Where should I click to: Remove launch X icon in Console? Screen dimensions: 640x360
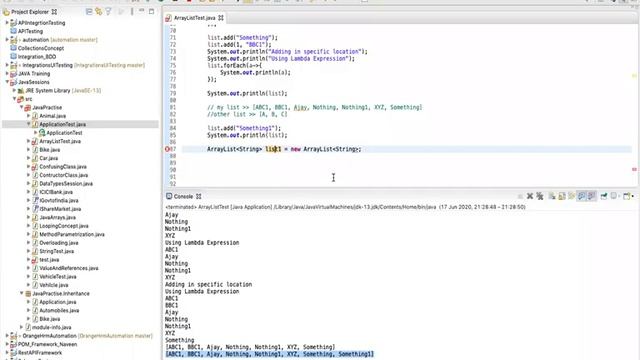[x=530, y=196]
